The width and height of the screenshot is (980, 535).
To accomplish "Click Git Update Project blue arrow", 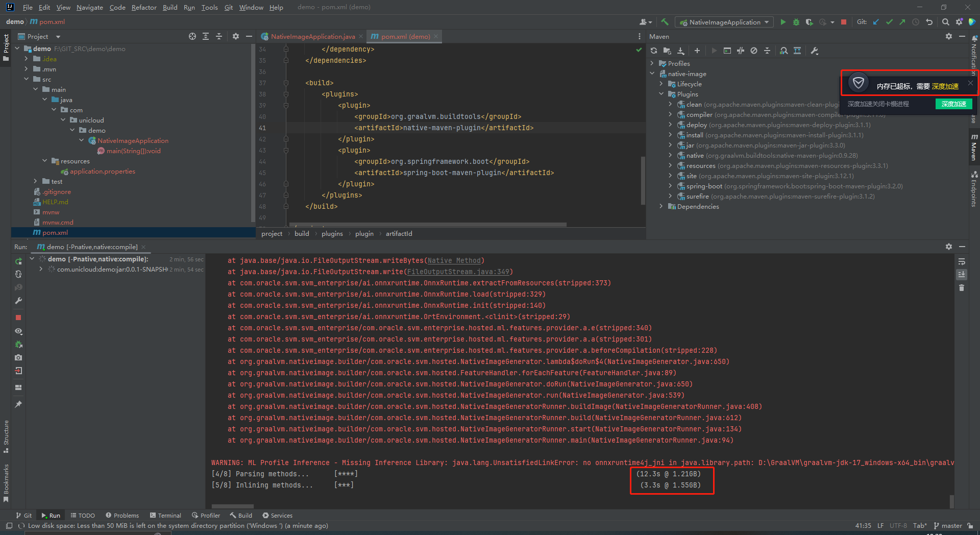I will (876, 22).
